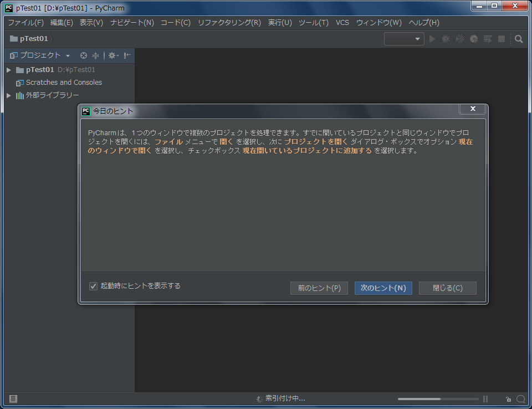Open the コード(C) menu
The height and width of the screenshot is (409, 532).
coord(176,22)
